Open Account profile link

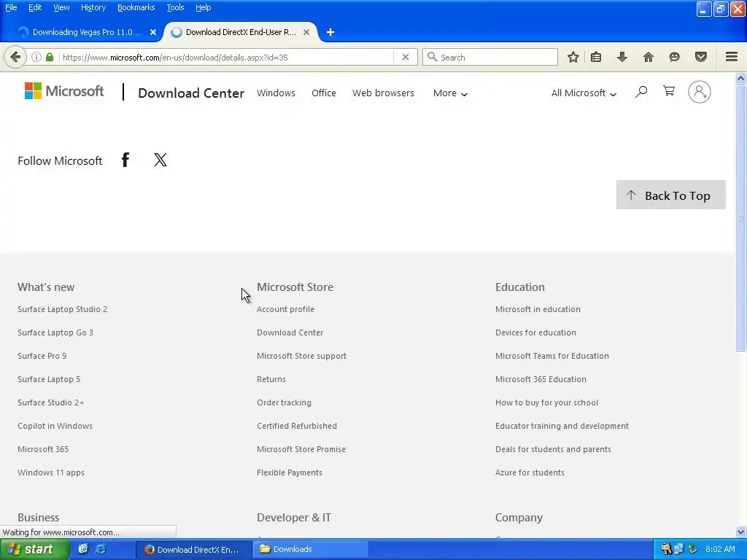[x=285, y=309]
